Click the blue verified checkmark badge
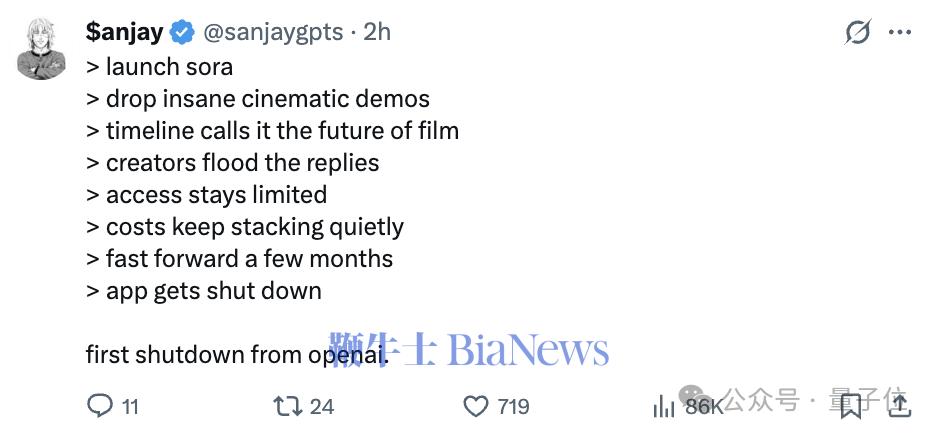 click(182, 32)
